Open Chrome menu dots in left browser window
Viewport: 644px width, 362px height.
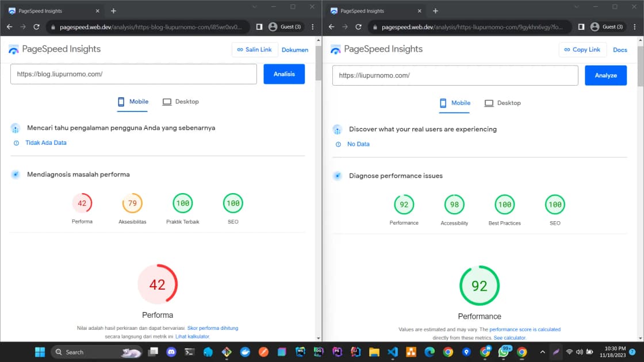313,26
